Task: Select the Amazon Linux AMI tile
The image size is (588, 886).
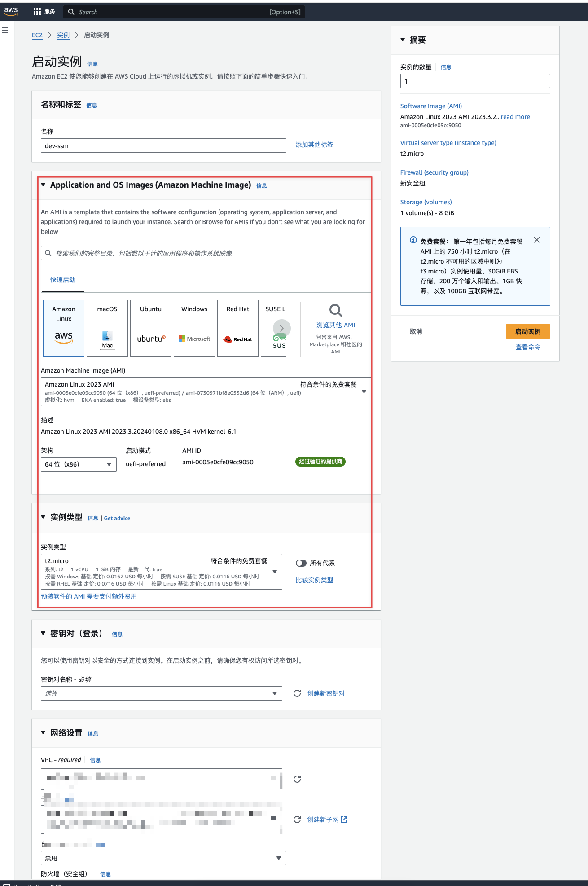Action: click(x=64, y=328)
